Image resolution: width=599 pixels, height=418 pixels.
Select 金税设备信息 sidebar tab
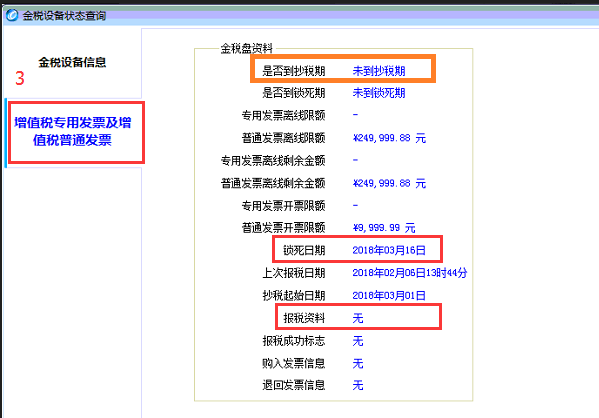pyautogui.click(x=72, y=62)
